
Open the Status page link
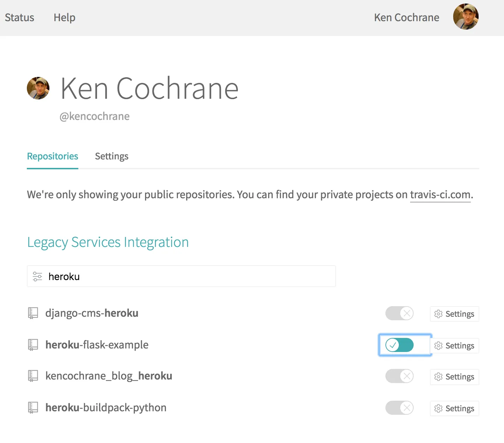pyautogui.click(x=19, y=17)
